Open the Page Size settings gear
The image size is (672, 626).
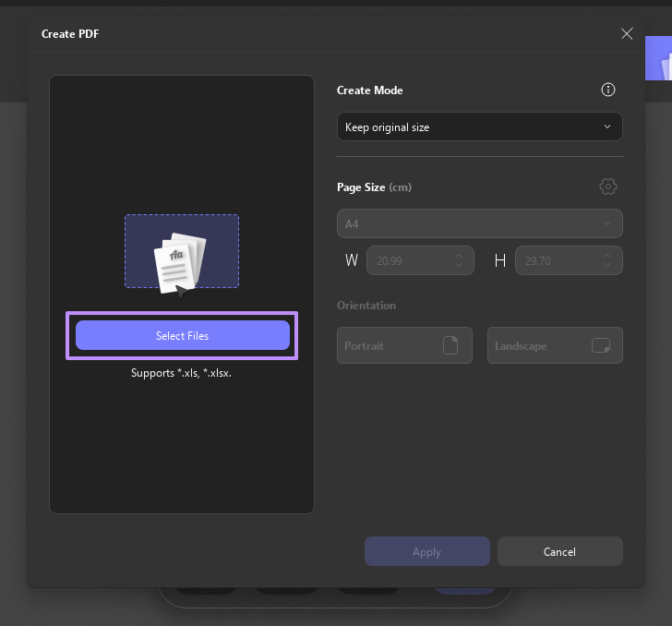607,187
